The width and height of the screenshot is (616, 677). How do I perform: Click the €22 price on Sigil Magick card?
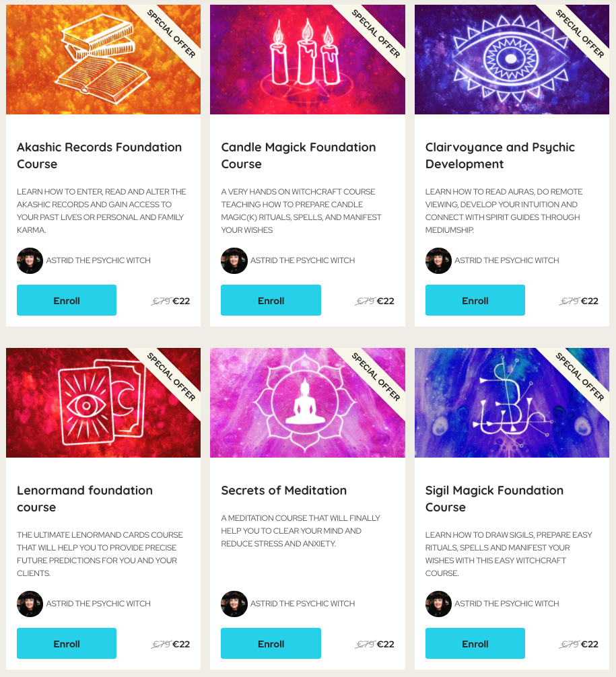click(x=590, y=644)
